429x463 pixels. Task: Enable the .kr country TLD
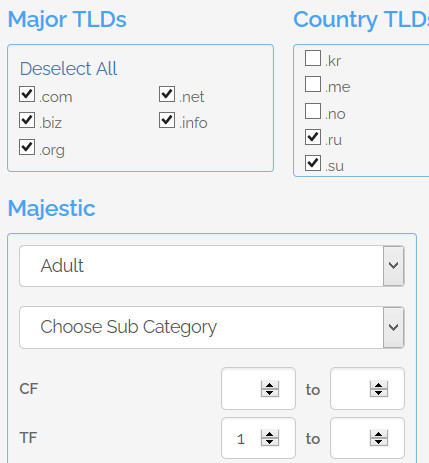[313, 58]
